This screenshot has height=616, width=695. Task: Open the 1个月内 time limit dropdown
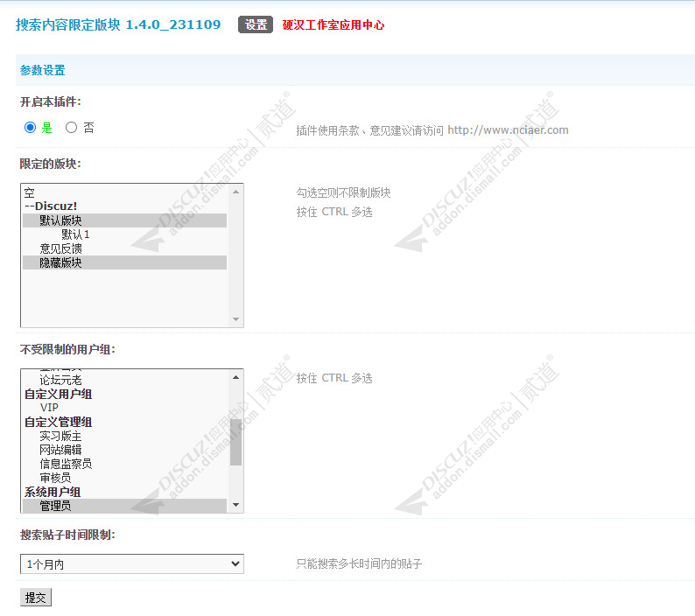coord(132,563)
